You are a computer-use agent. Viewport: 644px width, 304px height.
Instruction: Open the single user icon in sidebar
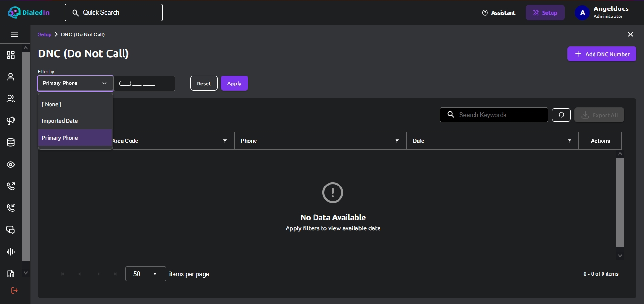[10, 77]
